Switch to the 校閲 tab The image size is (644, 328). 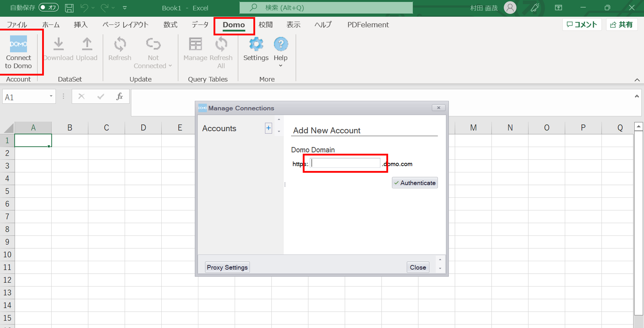pos(266,25)
